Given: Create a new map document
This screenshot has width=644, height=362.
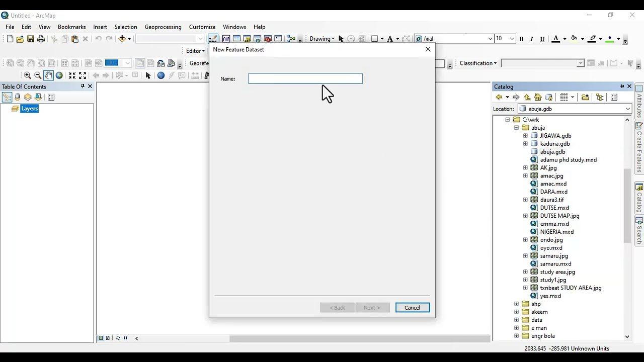Looking at the screenshot, I should (10, 39).
